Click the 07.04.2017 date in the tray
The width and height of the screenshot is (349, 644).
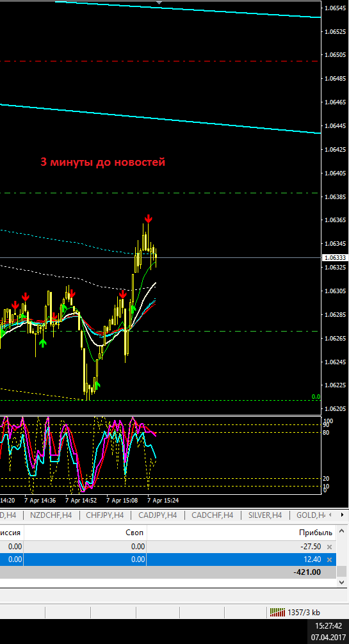(329, 638)
